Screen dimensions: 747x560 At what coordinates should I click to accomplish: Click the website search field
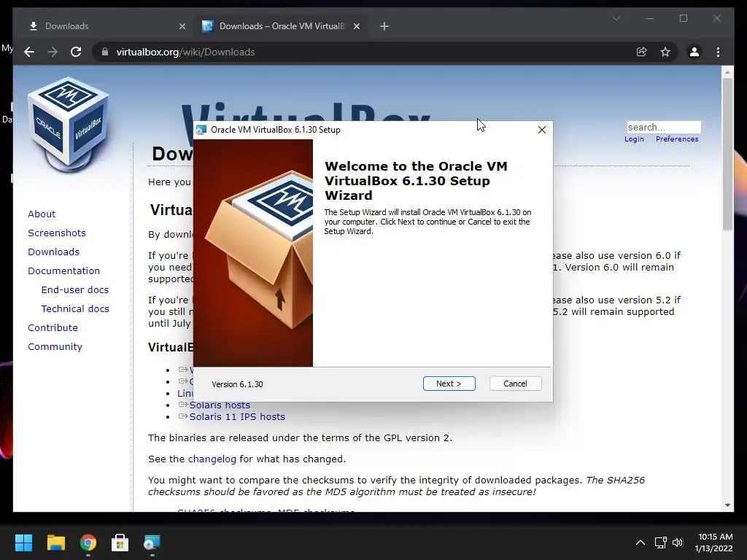(x=664, y=127)
